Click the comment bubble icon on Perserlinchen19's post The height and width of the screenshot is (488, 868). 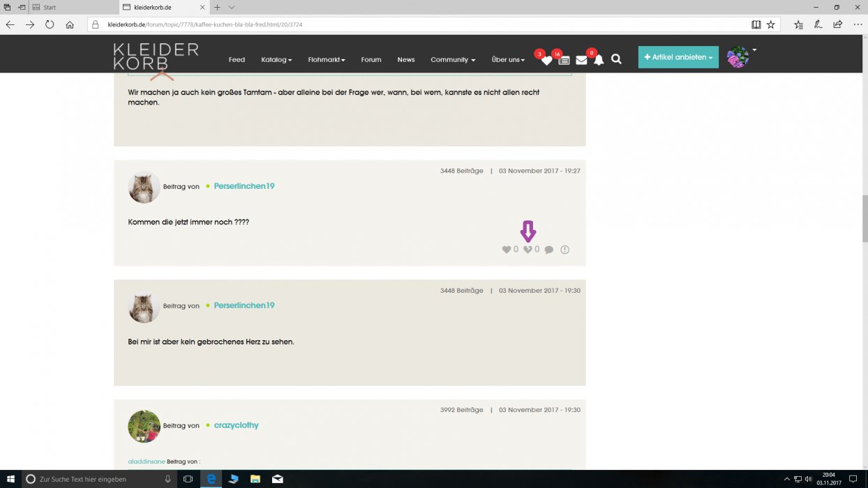tap(549, 250)
